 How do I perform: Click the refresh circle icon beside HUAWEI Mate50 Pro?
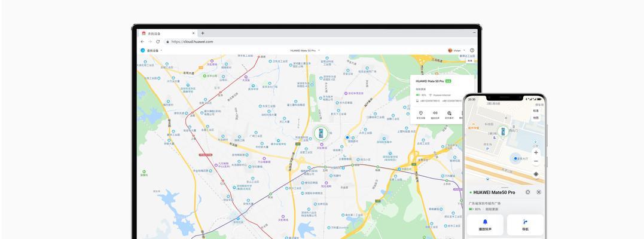pyautogui.click(x=528, y=192)
